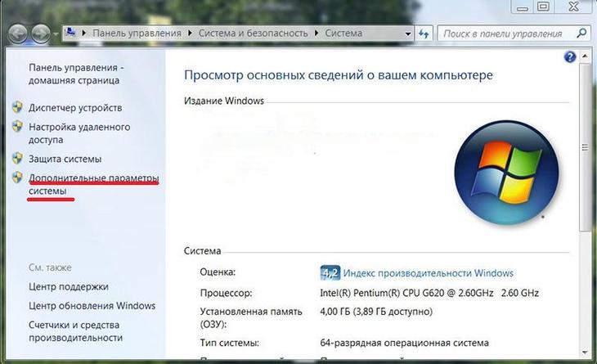The image size is (597, 364).
Task: Go to Система и безопасность breadcrumb
Action: pyautogui.click(x=253, y=34)
